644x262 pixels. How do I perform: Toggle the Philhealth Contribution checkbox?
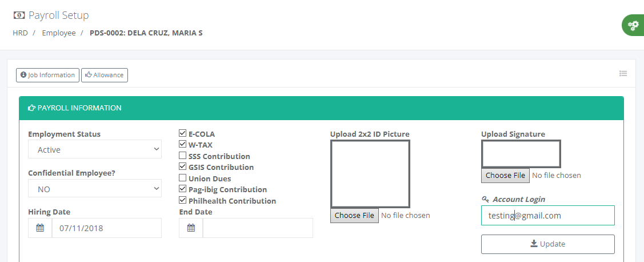pos(182,200)
